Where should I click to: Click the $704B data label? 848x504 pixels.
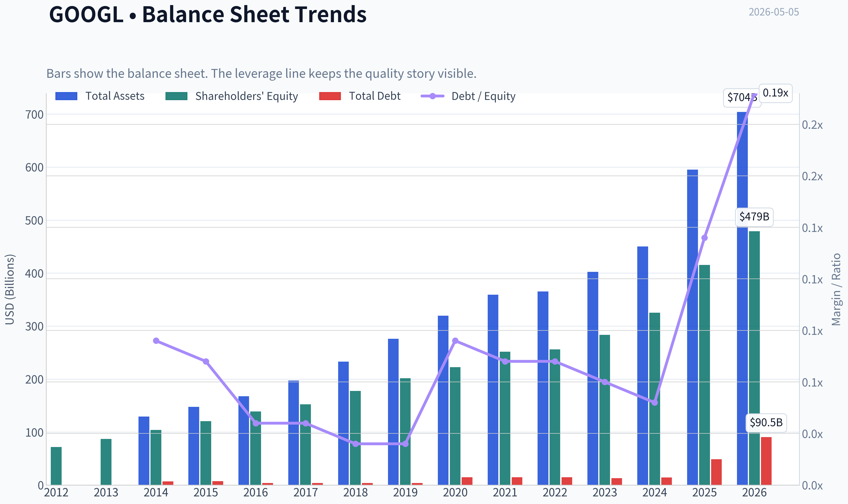(x=742, y=98)
